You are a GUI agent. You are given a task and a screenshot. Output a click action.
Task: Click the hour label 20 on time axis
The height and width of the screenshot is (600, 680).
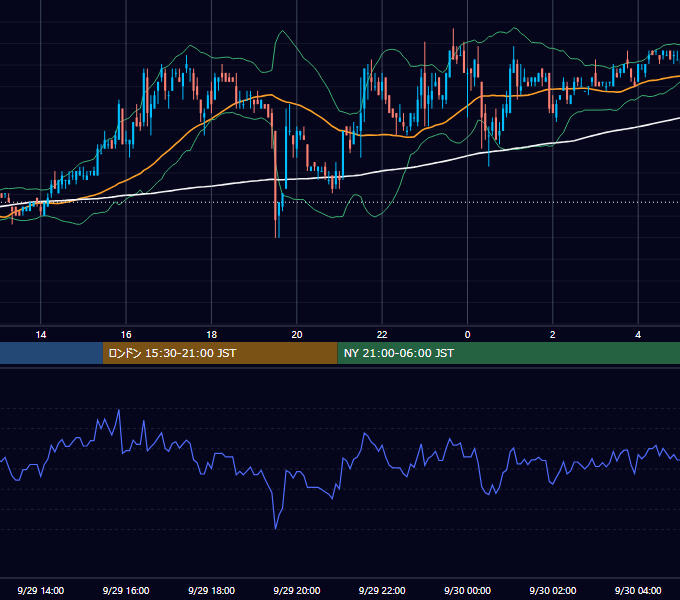(x=297, y=335)
